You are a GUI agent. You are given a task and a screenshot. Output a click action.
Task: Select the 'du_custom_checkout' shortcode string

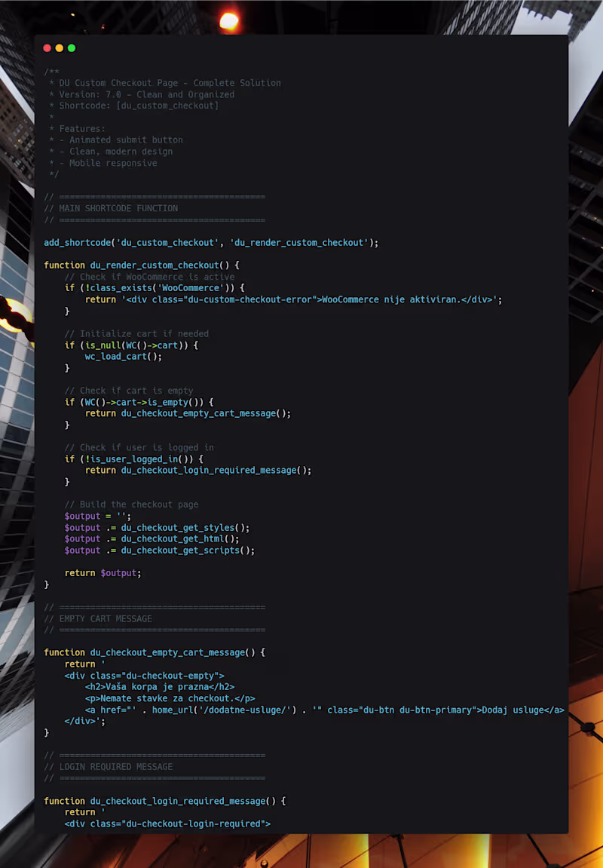(x=166, y=242)
